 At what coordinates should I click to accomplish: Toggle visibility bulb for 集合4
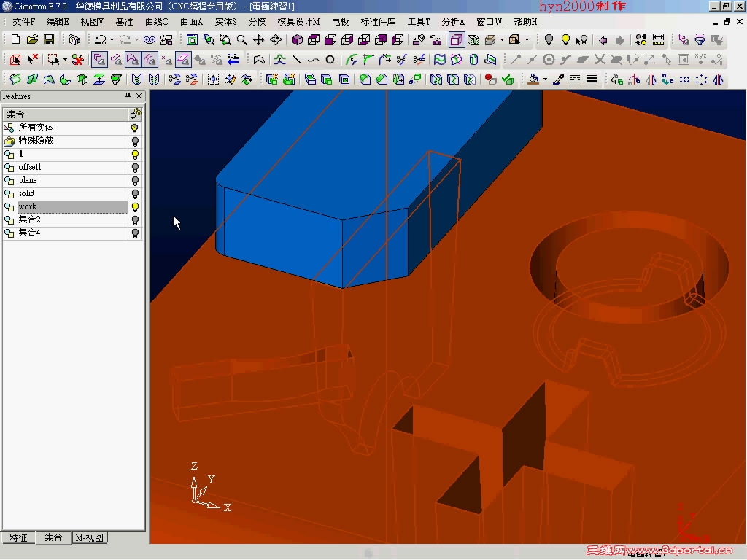pyautogui.click(x=135, y=233)
